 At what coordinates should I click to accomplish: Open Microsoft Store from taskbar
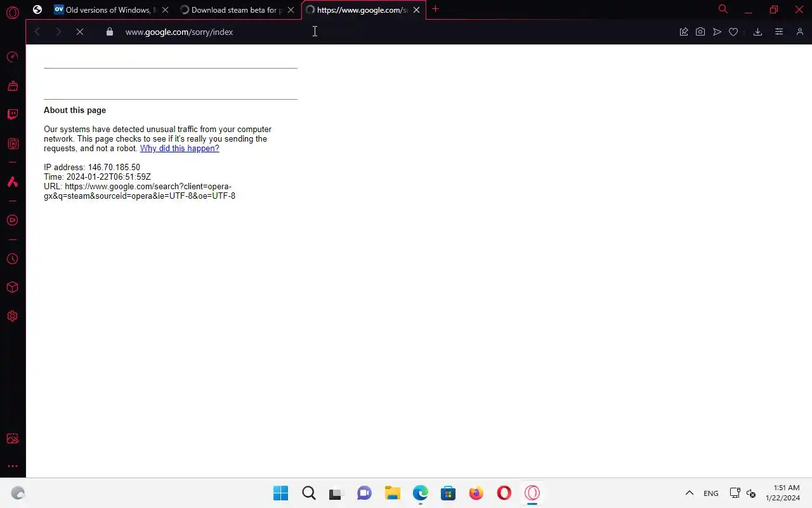click(449, 493)
